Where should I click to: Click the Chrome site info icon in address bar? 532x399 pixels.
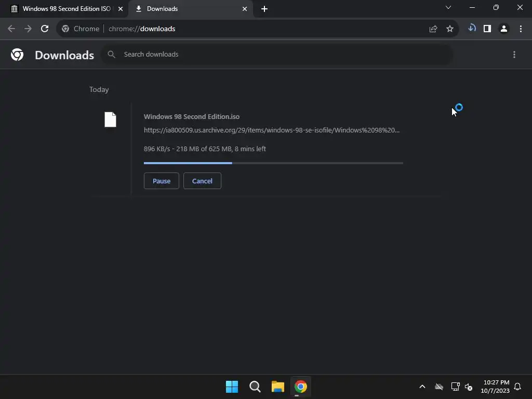tap(65, 29)
